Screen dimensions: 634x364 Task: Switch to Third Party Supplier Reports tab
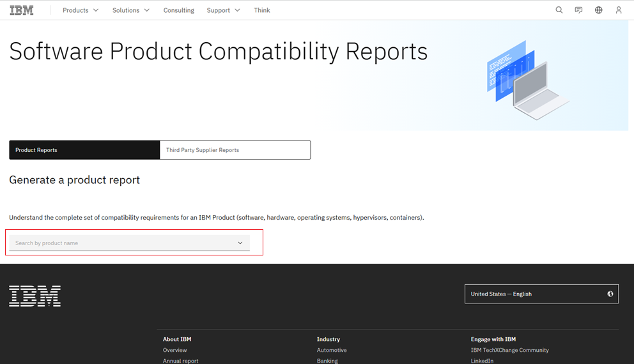(235, 150)
